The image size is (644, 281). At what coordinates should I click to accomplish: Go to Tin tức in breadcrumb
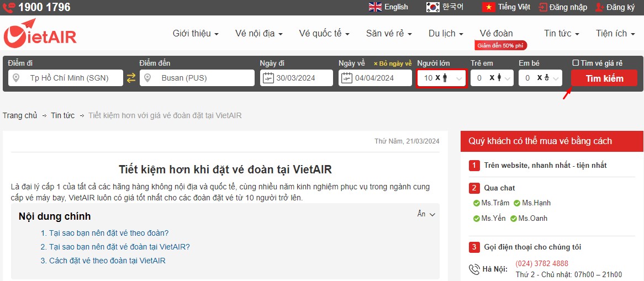[x=63, y=115]
